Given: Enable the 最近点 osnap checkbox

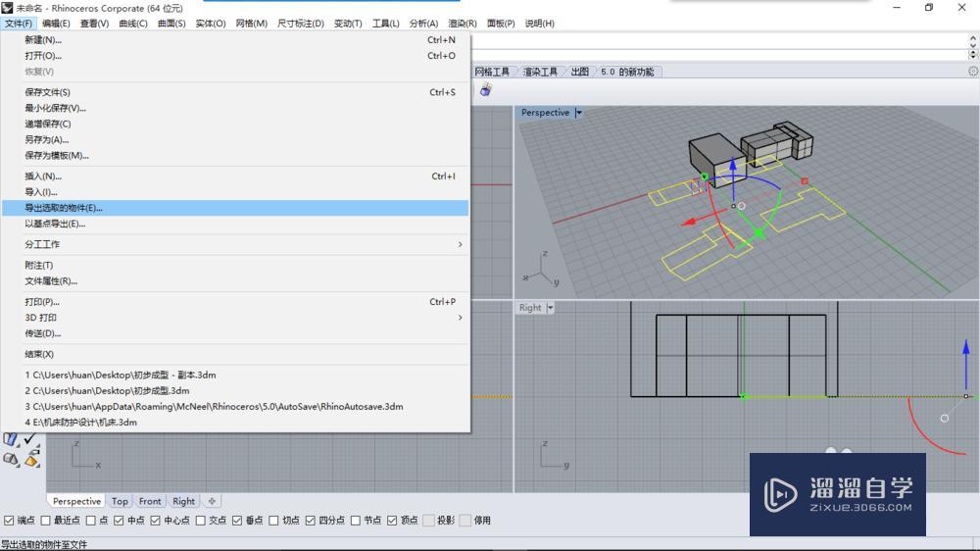Looking at the screenshot, I should coord(46,521).
